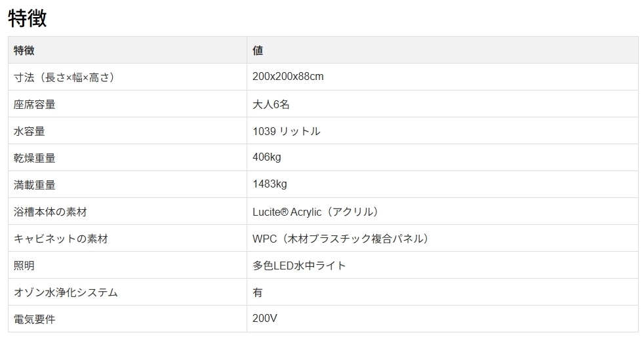Select the 満載重量 row label
644x337 pixels.
pos(35,185)
